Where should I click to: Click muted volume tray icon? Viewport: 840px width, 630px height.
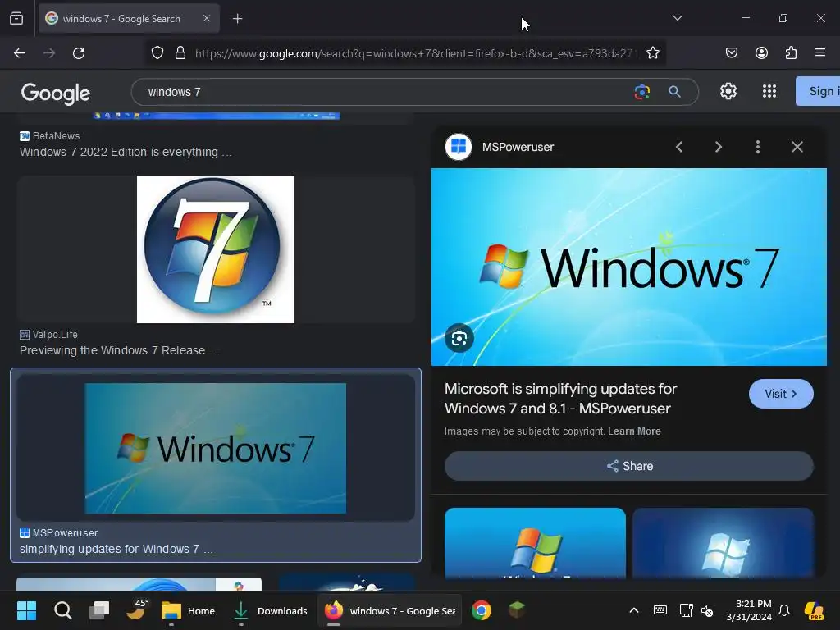click(707, 610)
